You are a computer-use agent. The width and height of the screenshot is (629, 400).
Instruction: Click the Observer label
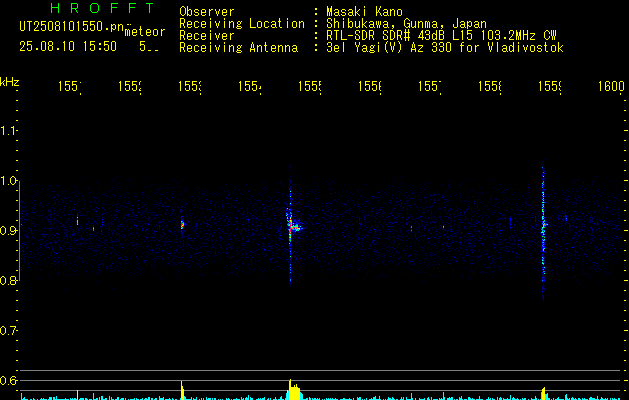pyautogui.click(x=207, y=12)
